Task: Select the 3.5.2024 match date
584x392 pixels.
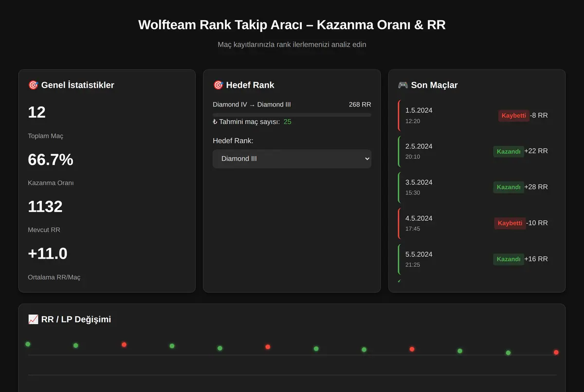Action: 419,182
